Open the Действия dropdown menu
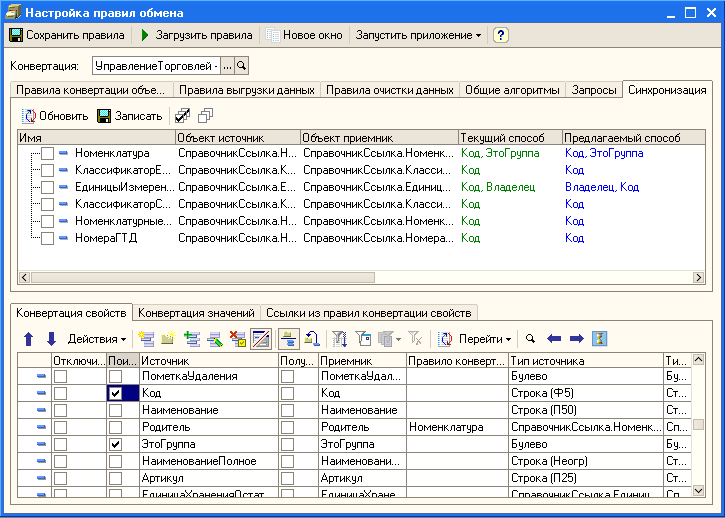The width and height of the screenshot is (725, 518). point(97,339)
